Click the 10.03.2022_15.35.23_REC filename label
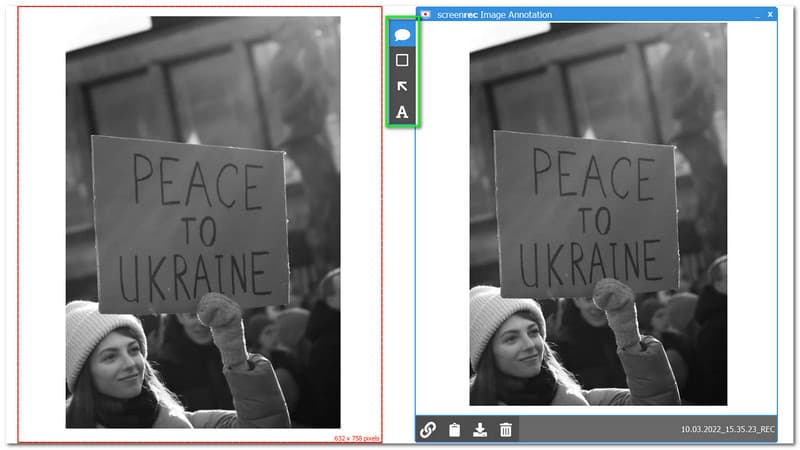 pyautogui.click(x=728, y=430)
